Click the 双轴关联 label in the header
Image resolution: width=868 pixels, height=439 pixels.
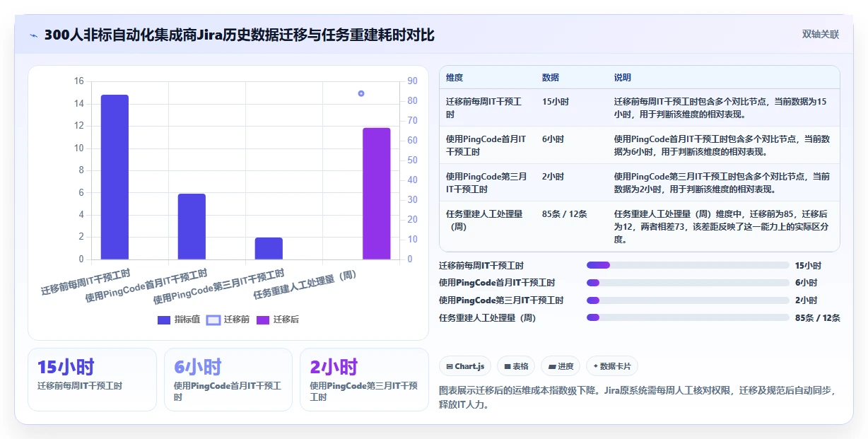[x=820, y=34]
